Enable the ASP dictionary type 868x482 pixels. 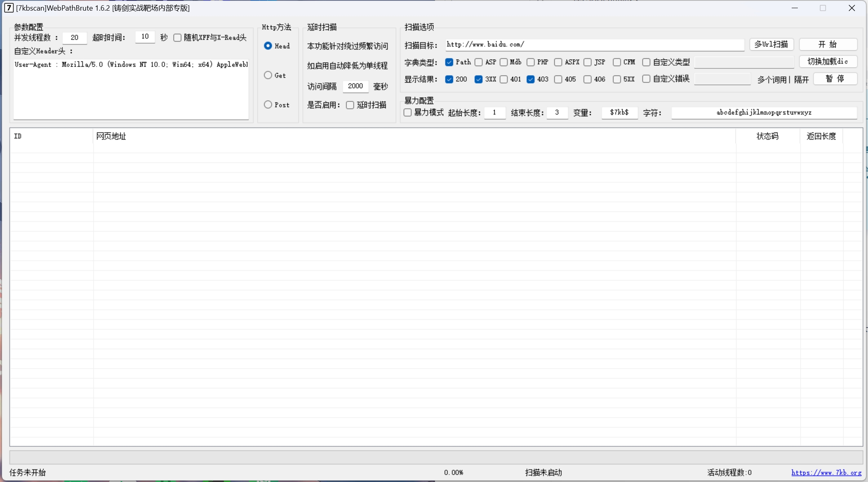point(479,62)
